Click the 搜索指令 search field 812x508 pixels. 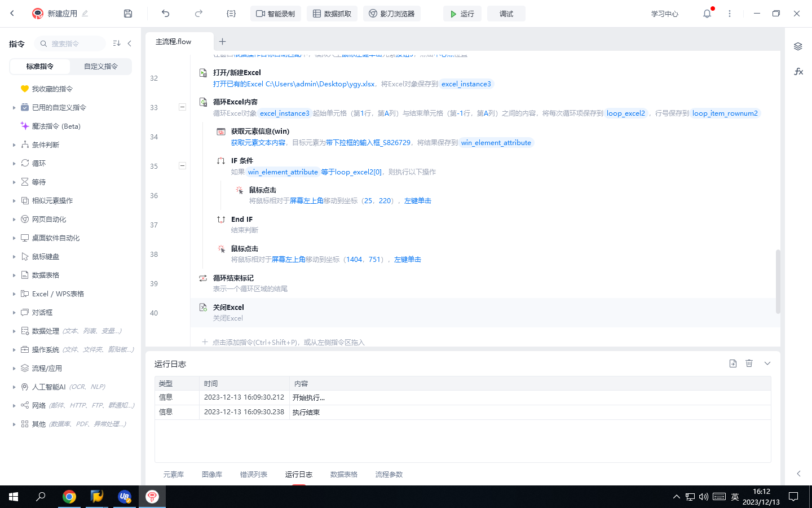tap(70, 43)
